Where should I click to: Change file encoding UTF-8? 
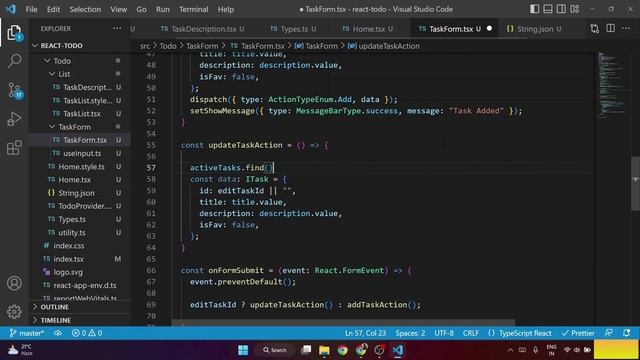coord(444,333)
